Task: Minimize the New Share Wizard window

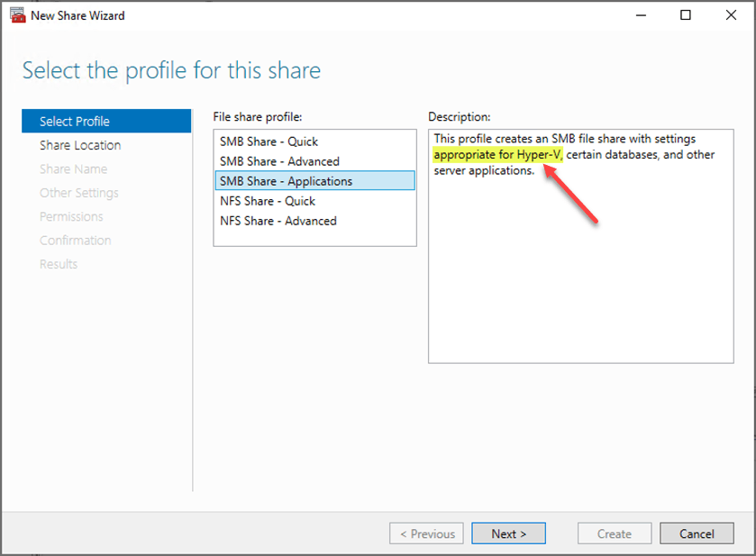Action: 641,15
